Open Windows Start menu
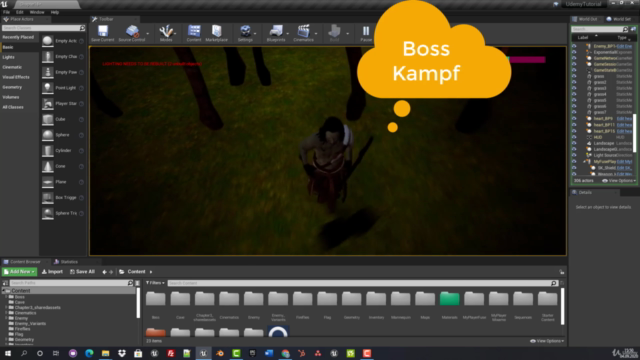 click(7, 353)
